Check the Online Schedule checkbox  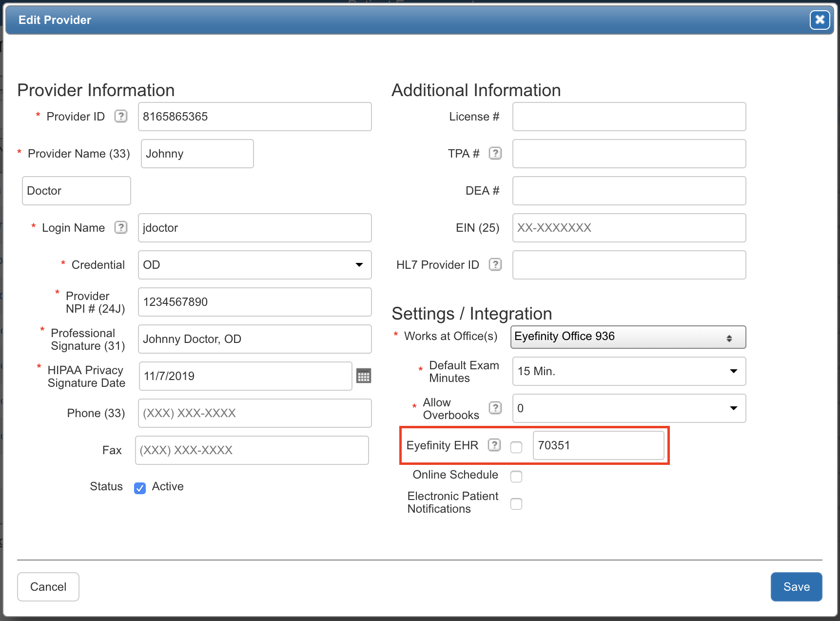pos(516,476)
